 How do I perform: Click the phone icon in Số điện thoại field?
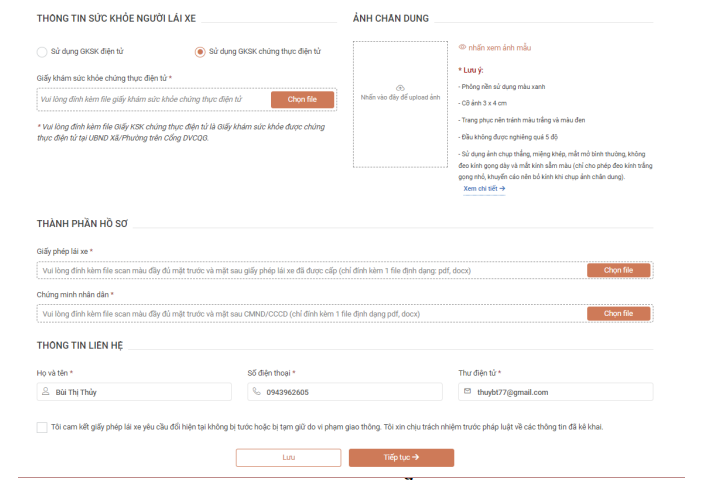click(256, 392)
